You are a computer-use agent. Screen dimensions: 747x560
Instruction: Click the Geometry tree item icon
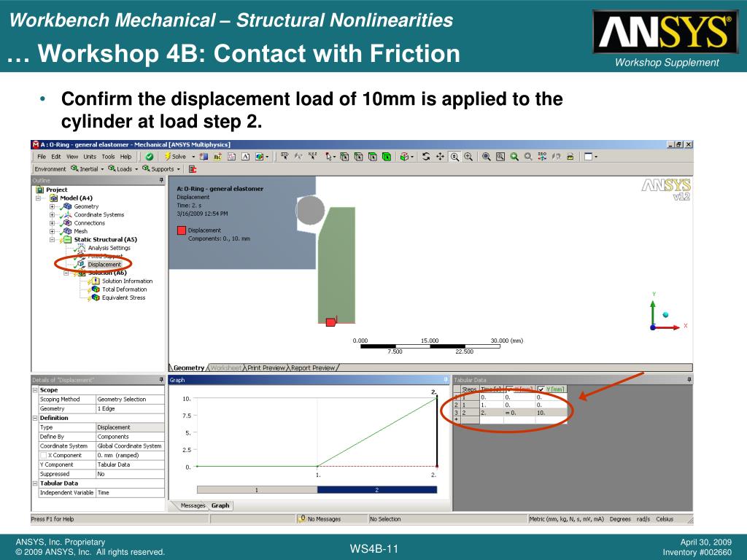coord(68,206)
